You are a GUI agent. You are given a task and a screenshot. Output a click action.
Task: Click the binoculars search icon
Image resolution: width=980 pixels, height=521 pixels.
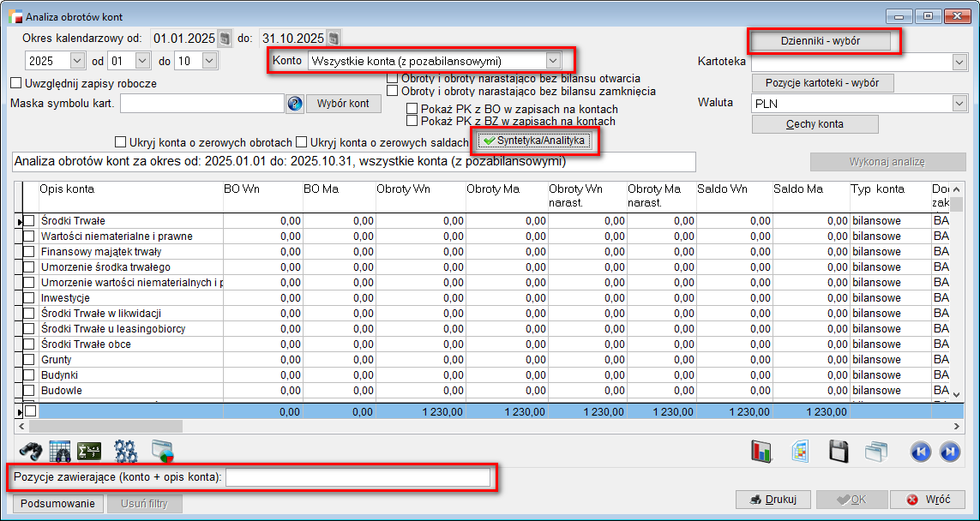[31, 451]
